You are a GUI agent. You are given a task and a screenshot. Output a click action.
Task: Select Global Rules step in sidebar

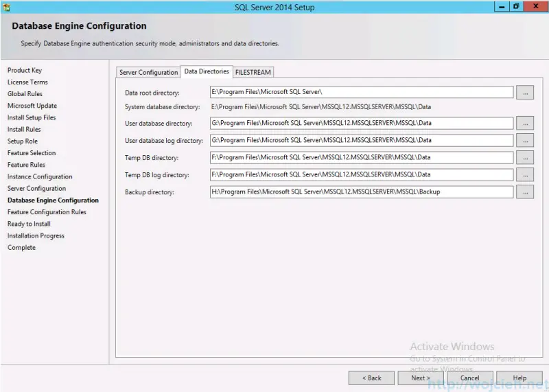tap(25, 94)
